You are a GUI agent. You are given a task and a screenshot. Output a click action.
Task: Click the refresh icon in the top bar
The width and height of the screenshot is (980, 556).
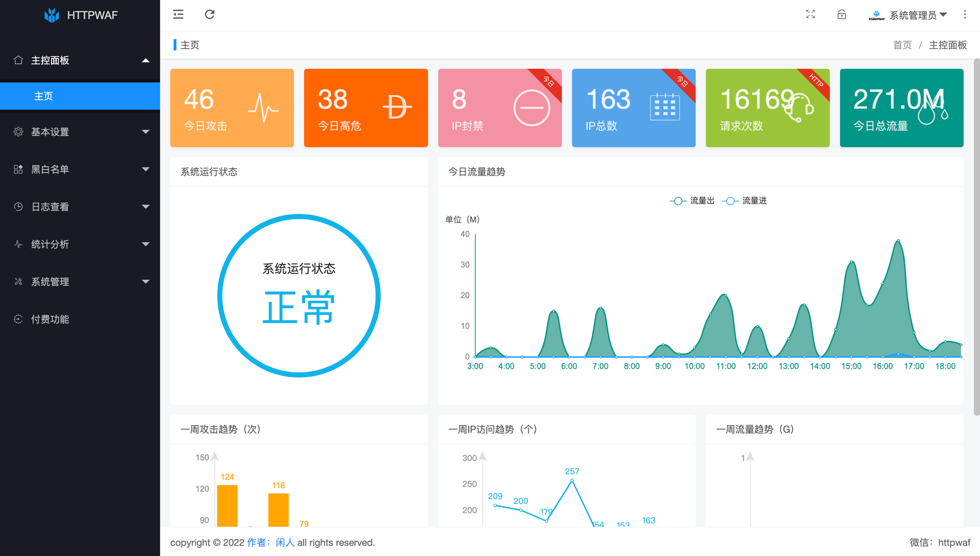coord(210,15)
